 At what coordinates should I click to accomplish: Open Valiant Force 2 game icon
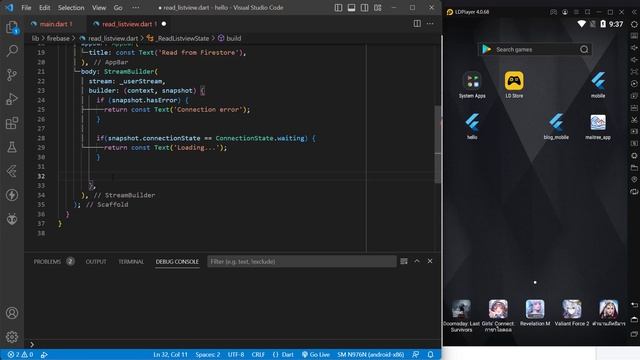[572, 313]
